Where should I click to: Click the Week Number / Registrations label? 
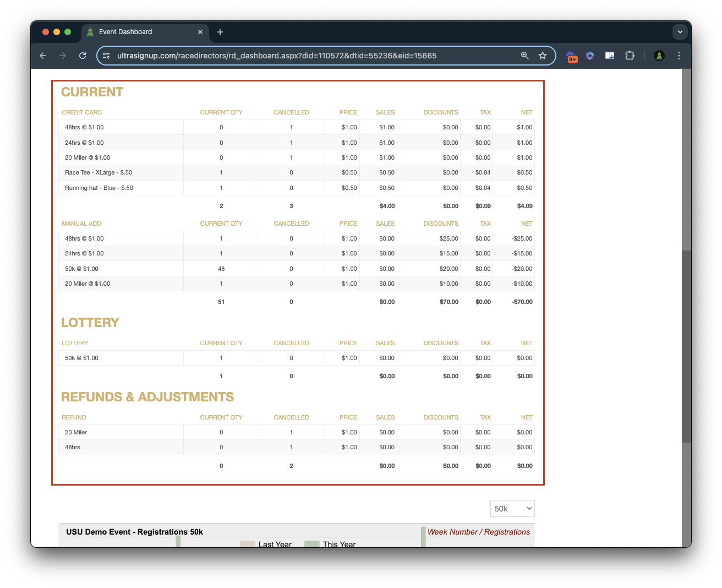[x=478, y=532]
